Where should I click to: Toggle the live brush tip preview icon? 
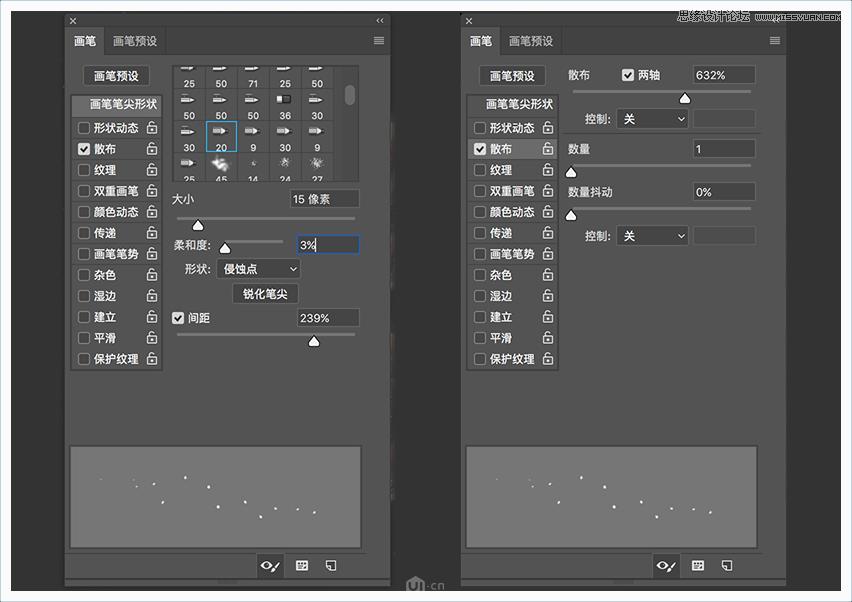(x=269, y=566)
